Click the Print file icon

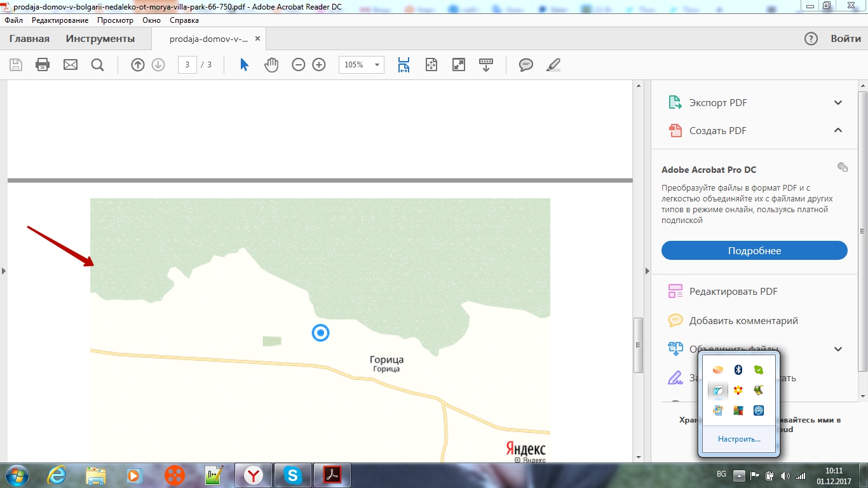point(43,64)
